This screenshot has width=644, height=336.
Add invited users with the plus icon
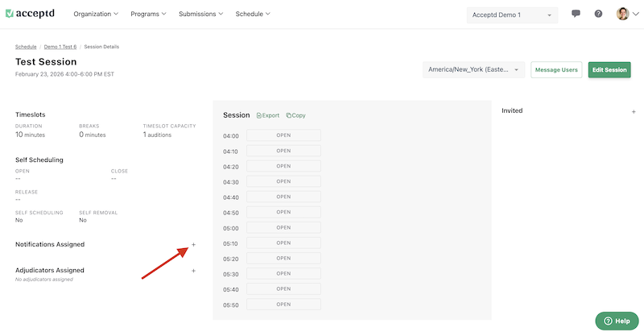pos(634,111)
